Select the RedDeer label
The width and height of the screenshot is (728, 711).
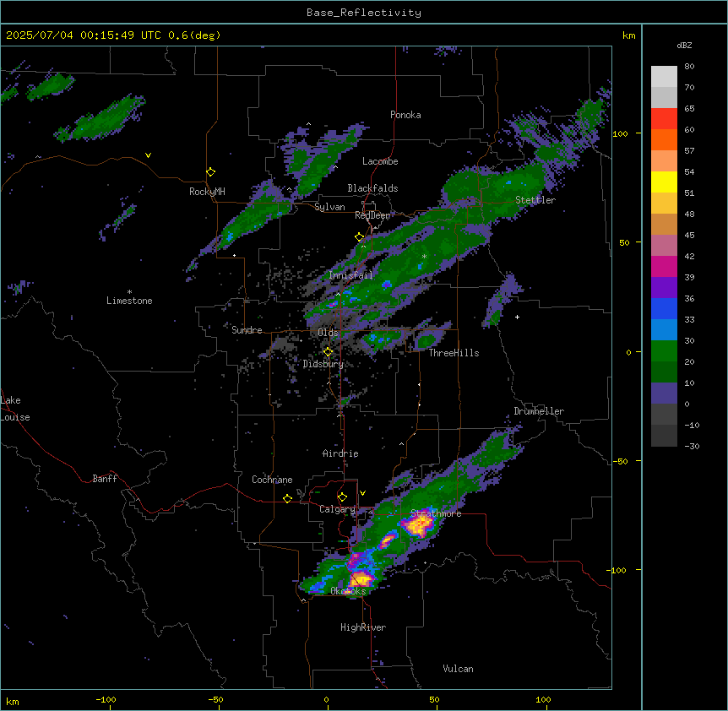coord(372,215)
